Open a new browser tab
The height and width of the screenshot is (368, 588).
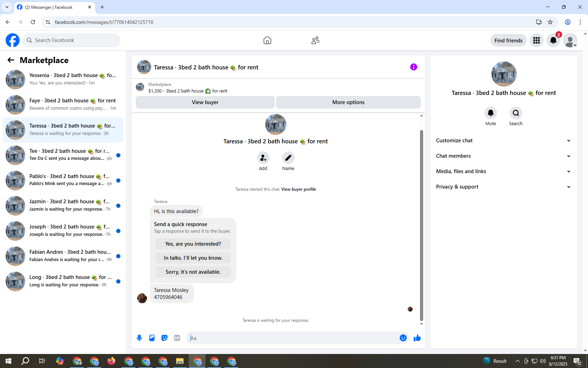click(102, 7)
